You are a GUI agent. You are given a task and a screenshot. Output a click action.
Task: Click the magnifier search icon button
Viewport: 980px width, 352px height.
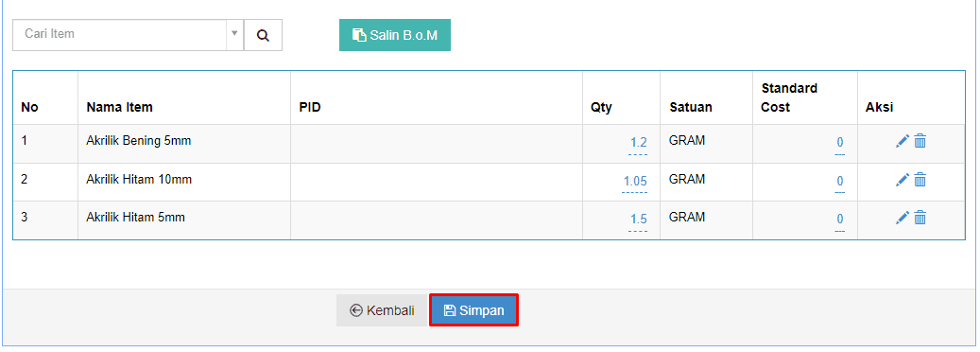263,35
